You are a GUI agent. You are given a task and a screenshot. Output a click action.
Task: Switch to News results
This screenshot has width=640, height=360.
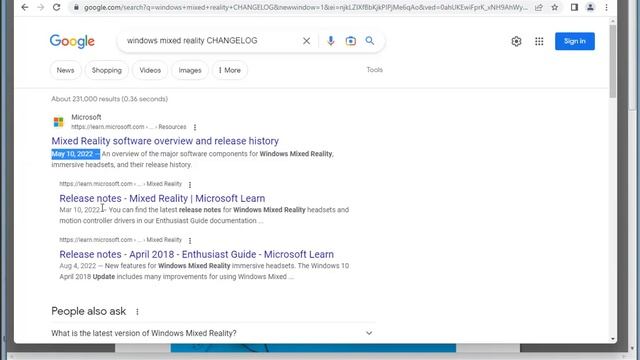tap(65, 70)
